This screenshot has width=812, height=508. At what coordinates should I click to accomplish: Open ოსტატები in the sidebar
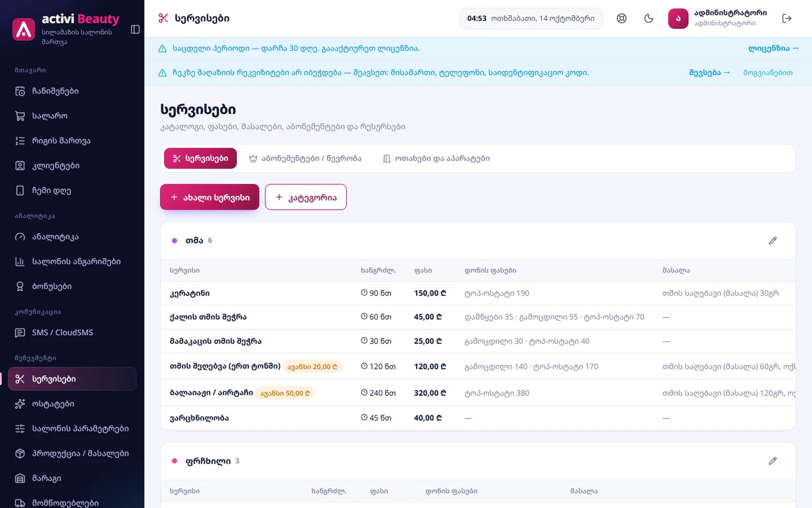[72, 404]
